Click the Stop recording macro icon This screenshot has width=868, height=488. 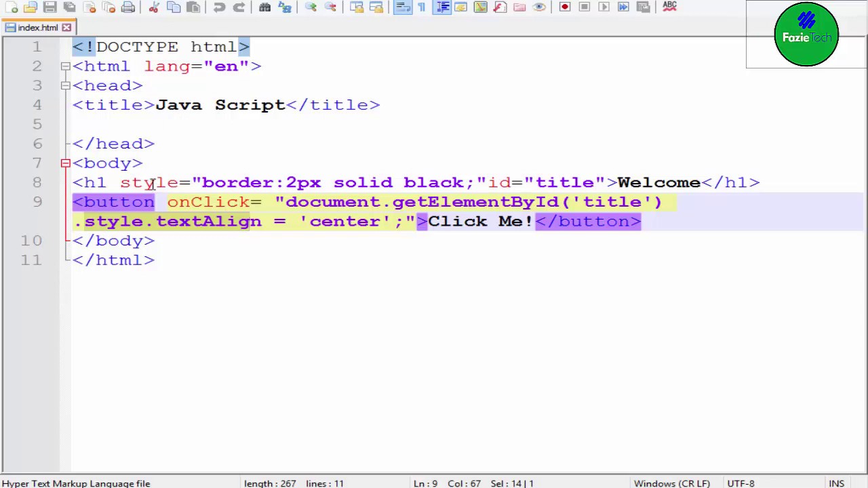(x=585, y=7)
